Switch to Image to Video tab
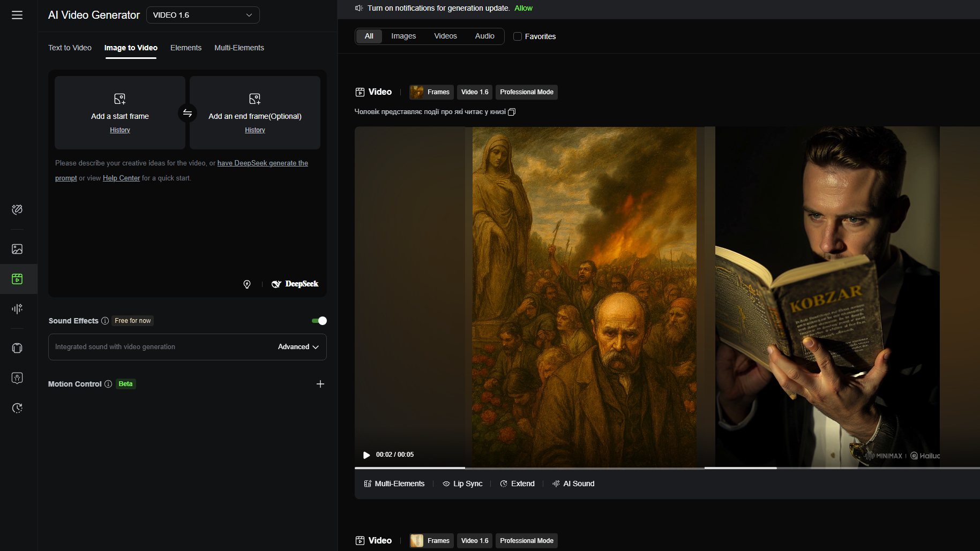 pos(131,48)
